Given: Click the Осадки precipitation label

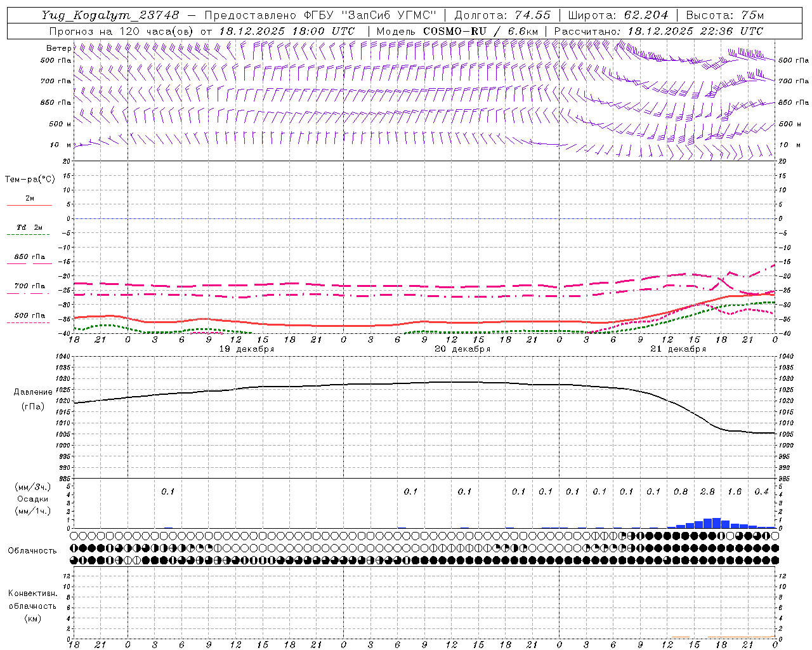Looking at the screenshot, I should [x=33, y=499].
